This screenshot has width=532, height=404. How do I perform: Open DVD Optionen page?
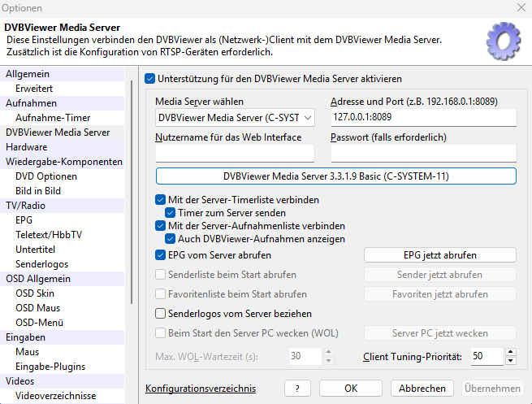point(62,176)
